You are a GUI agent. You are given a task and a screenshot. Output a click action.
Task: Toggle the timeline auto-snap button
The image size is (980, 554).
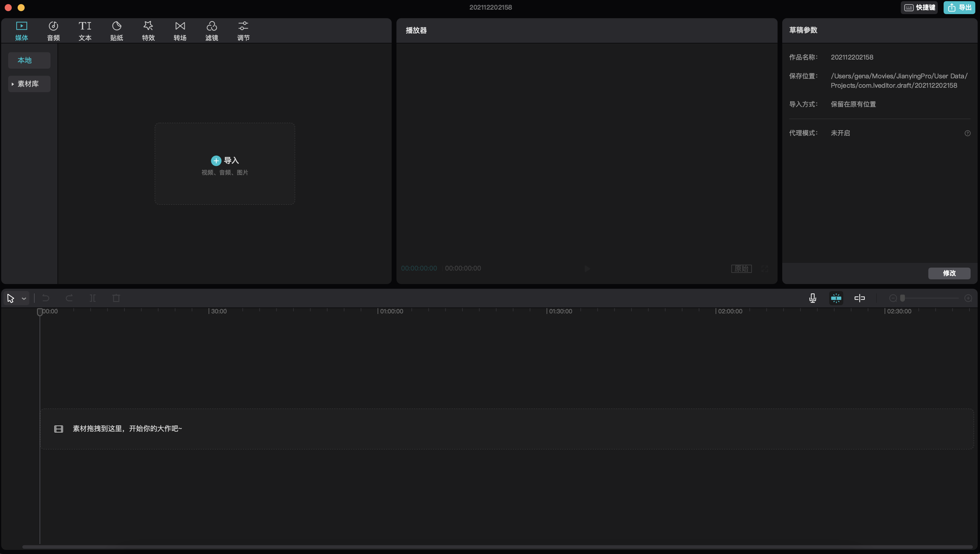point(836,298)
